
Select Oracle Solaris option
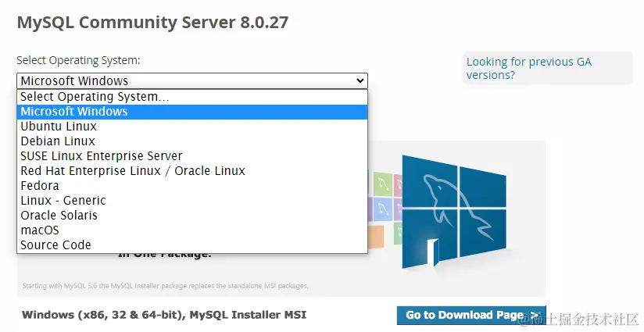pyautogui.click(x=192, y=215)
